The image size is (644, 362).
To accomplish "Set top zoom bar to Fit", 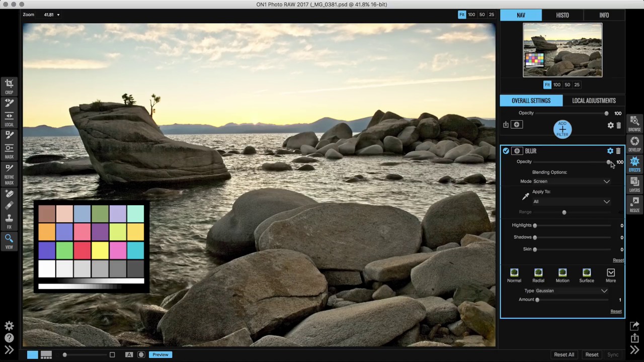I will pyautogui.click(x=462, y=15).
